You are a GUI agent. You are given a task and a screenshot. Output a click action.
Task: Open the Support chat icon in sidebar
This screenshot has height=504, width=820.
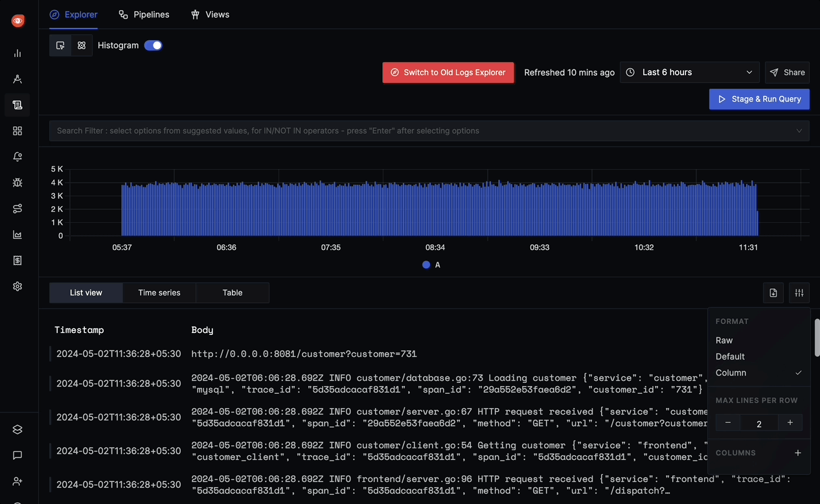[x=17, y=455]
